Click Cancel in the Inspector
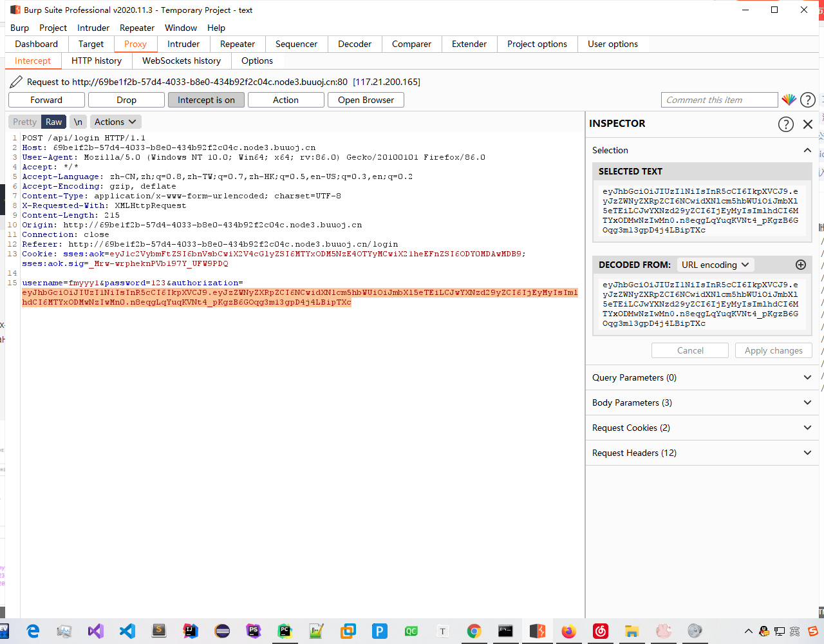Screen dimensions: 824x644 click(x=690, y=350)
